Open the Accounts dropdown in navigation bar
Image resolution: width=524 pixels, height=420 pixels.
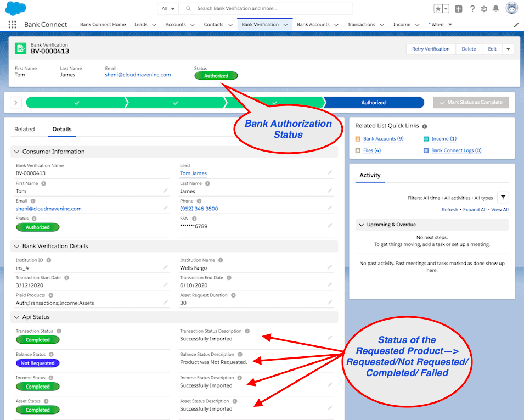pos(180,24)
